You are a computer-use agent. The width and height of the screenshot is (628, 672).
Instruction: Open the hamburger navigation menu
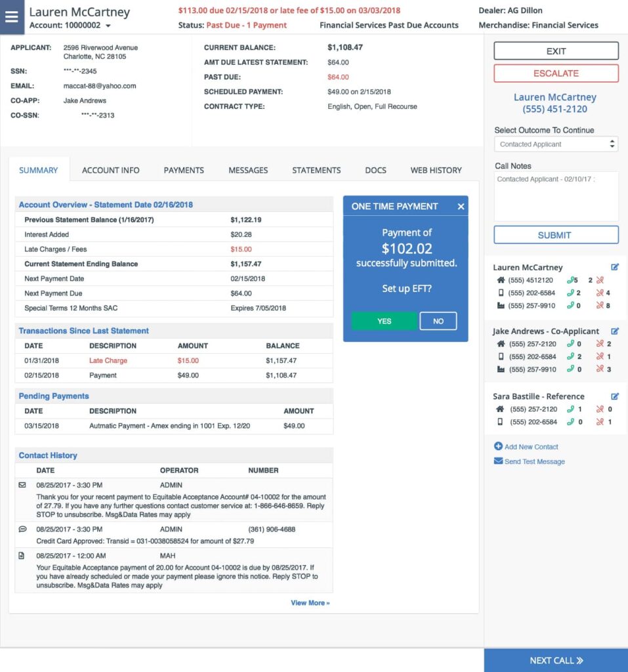click(x=11, y=17)
